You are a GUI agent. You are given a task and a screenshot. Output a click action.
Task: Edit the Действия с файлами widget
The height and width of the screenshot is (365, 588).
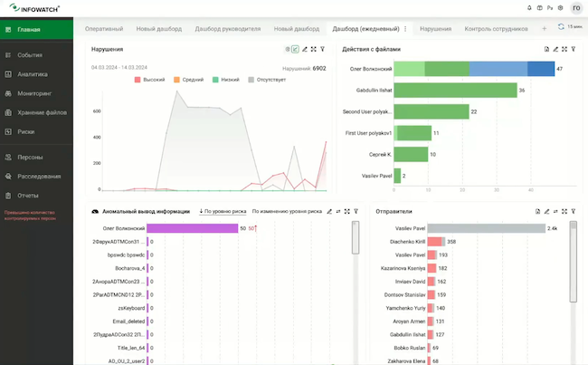(555, 49)
